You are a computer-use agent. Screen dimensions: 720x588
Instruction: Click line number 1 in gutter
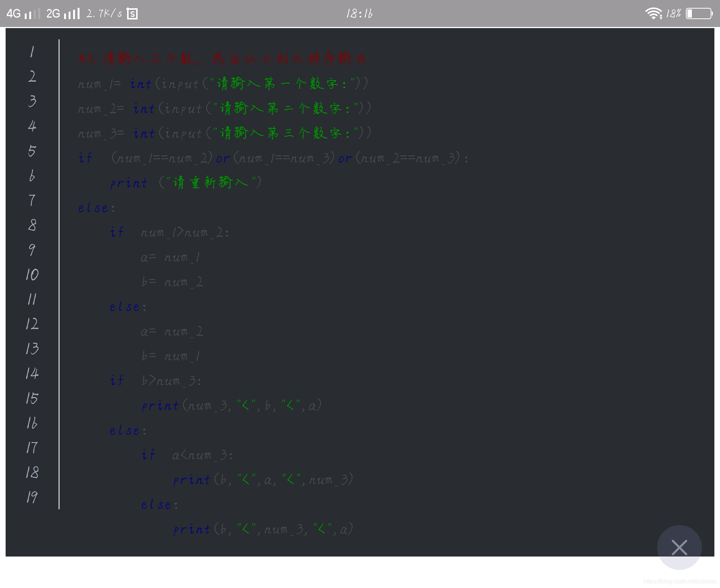click(x=32, y=51)
